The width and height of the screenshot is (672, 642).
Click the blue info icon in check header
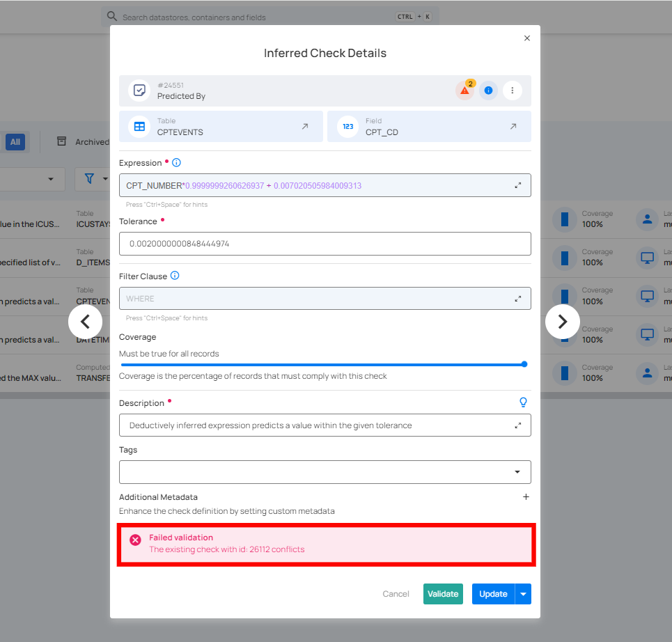pos(488,91)
